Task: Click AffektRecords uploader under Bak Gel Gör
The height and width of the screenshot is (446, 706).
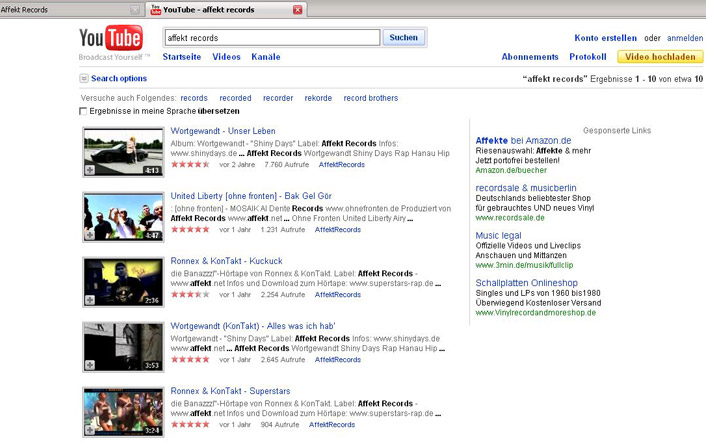Action: point(338,230)
